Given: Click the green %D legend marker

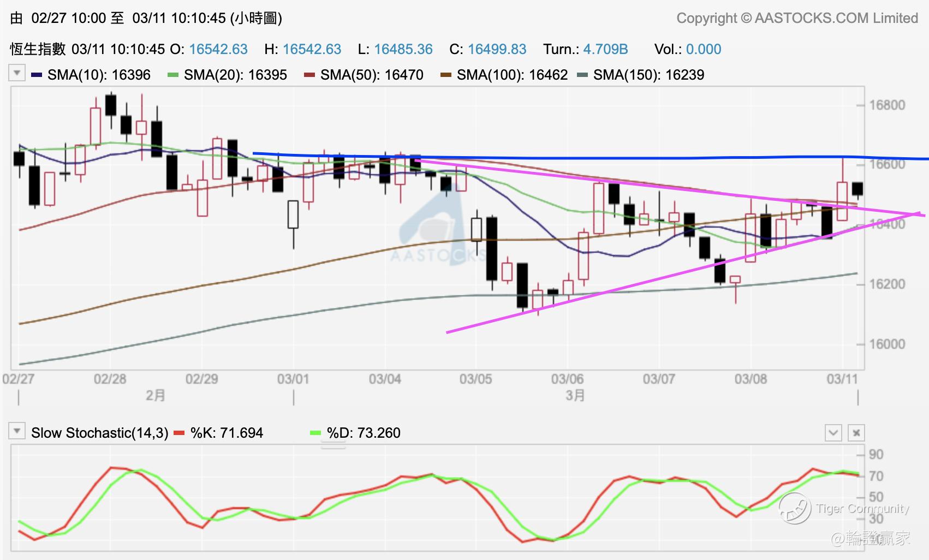Looking at the screenshot, I should pyautogui.click(x=315, y=433).
